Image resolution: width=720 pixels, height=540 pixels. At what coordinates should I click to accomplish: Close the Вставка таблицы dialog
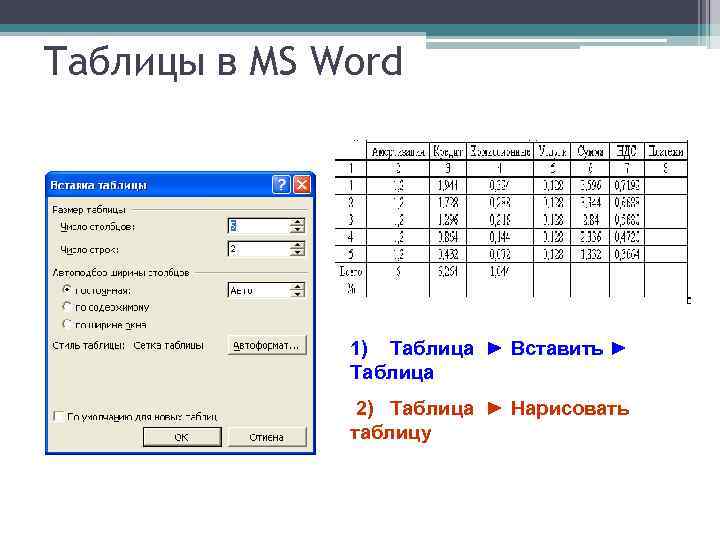(x=302, y=185)
